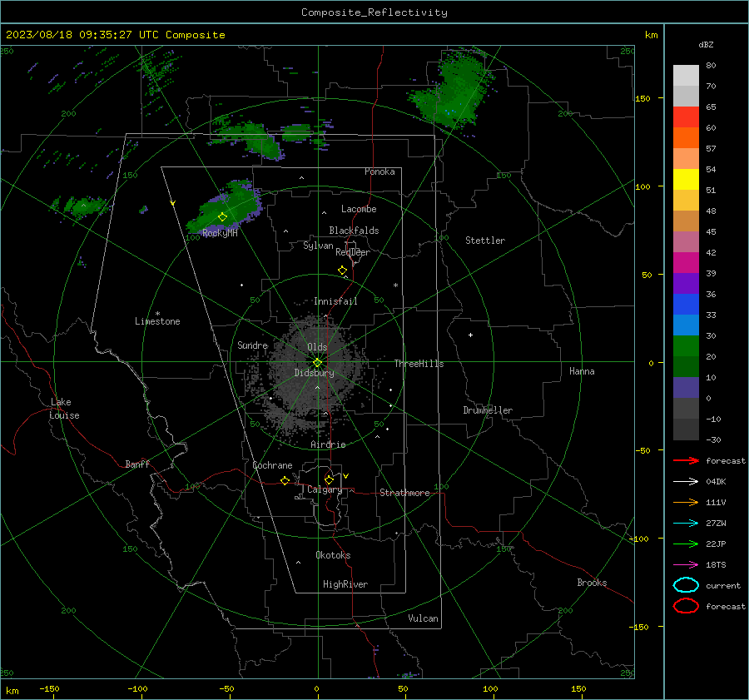Click the yellow diamond marker near RedDeer

tap(343, 271)
